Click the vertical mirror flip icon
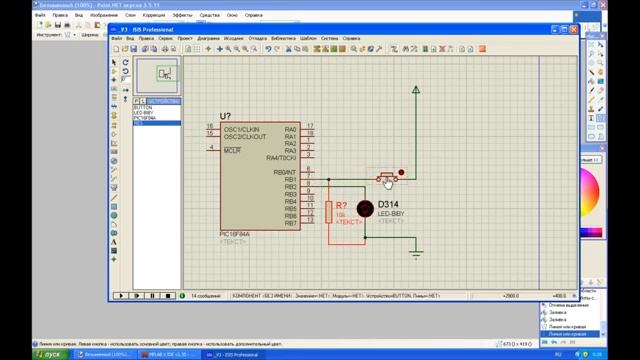 tap(126, 99)
